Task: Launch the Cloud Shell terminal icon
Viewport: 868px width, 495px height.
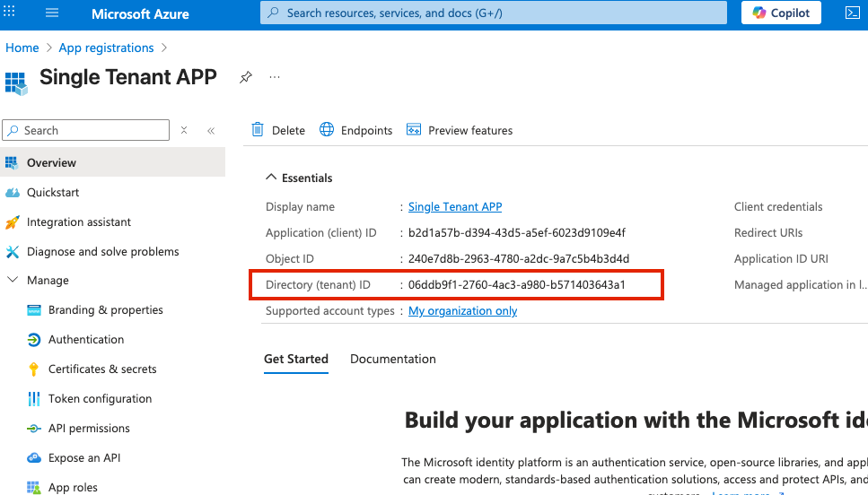Action: pos(853,13)
